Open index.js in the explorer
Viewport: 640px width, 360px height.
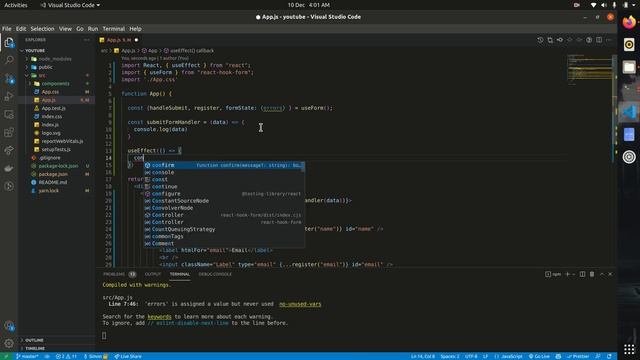pos(50,125)
